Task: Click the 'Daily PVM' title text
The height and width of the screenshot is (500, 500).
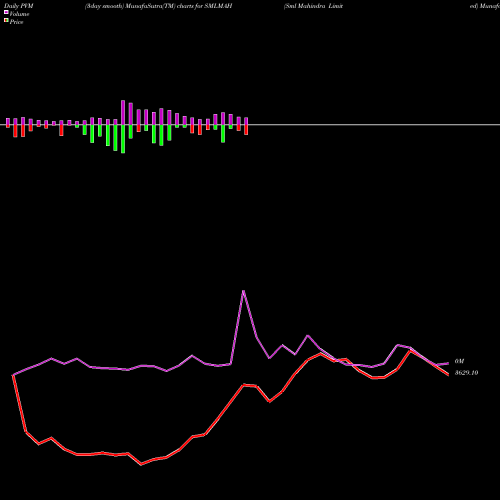Action: tap(19, 6)
